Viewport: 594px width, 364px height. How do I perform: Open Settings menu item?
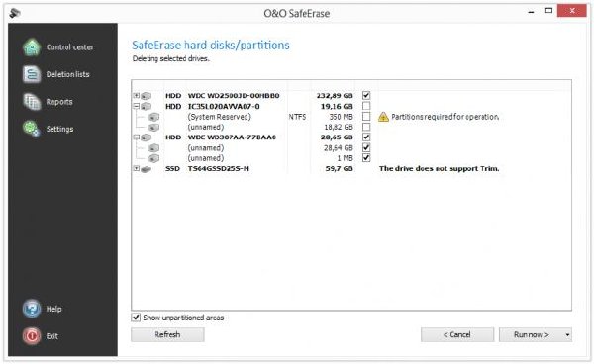(x=59, y=129)
